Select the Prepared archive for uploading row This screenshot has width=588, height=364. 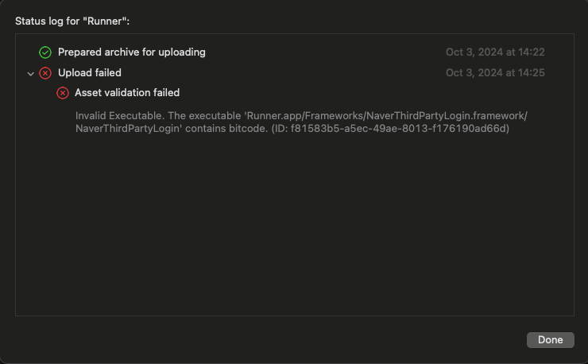click(294, 52)
